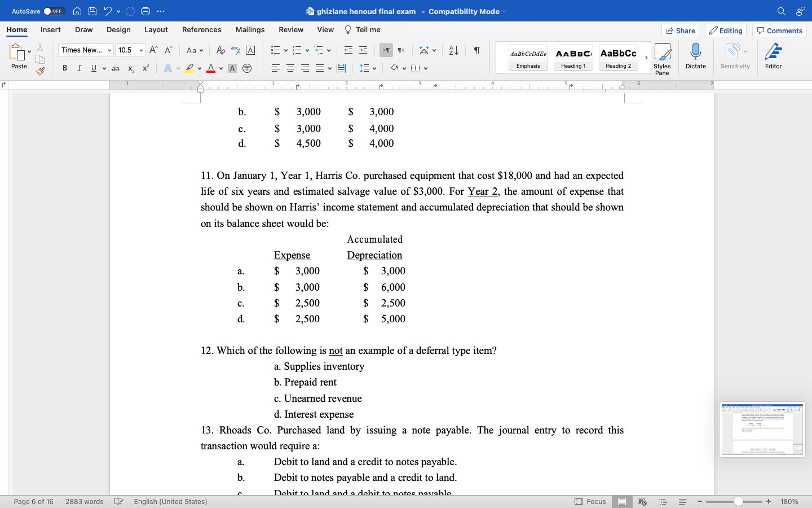This screenshot has height=508, width=812.
Task: Center align the paragraph
Action: 290,68
